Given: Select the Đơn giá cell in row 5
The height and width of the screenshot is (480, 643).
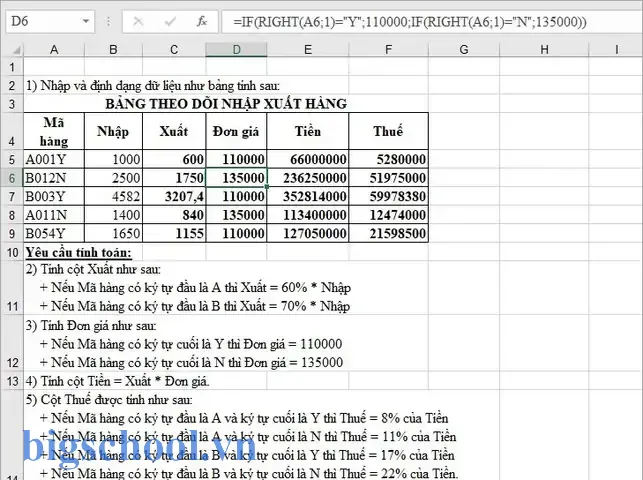Looking at the screenshot, I should 236,159.
